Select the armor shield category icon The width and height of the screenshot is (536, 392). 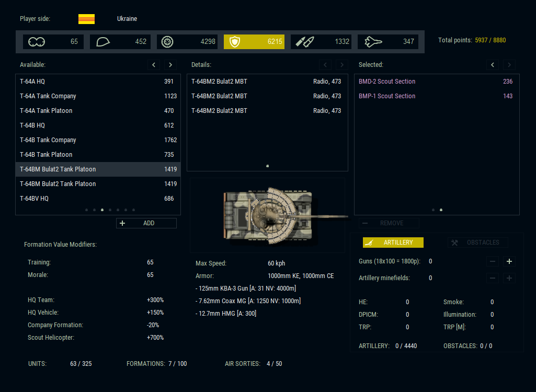[235, 42]
